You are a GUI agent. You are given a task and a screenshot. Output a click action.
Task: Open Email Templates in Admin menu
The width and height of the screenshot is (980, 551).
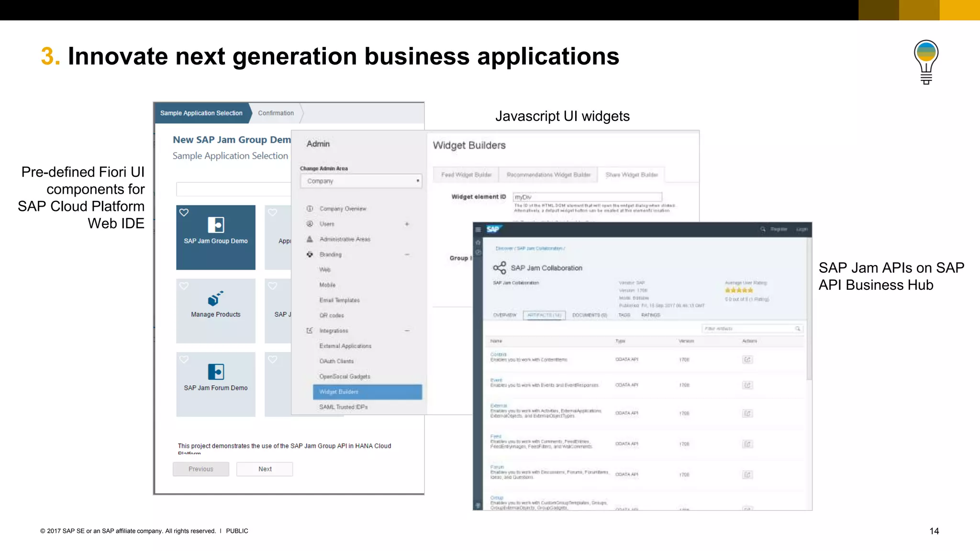point(339,300)
